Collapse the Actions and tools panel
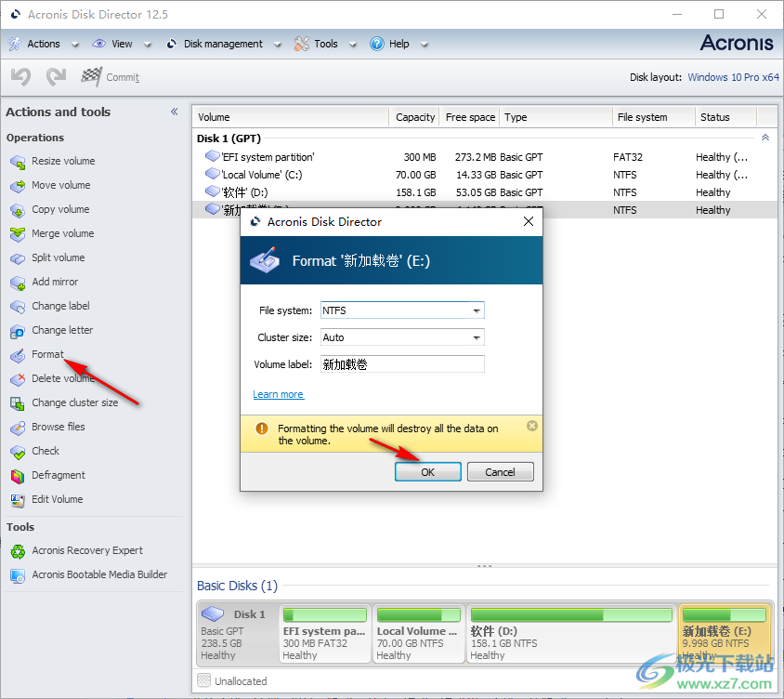This screenshot has height=699, width=784. [174, 112]
